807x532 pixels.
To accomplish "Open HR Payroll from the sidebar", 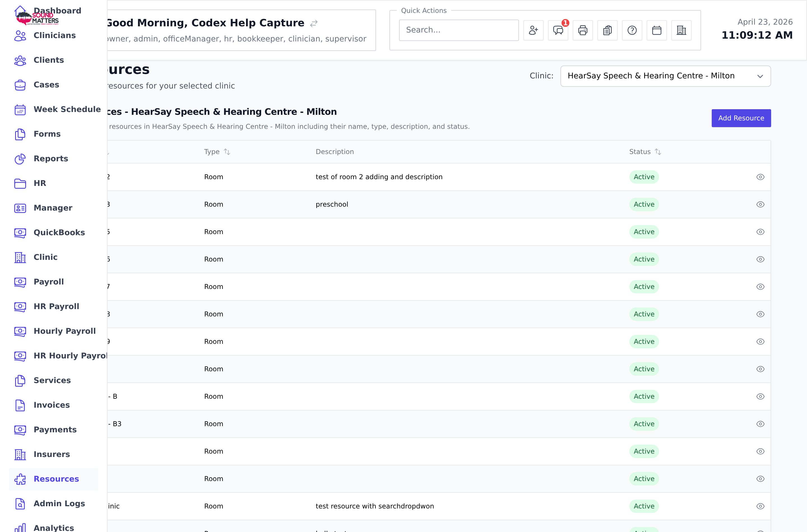I will pos(56,306).
